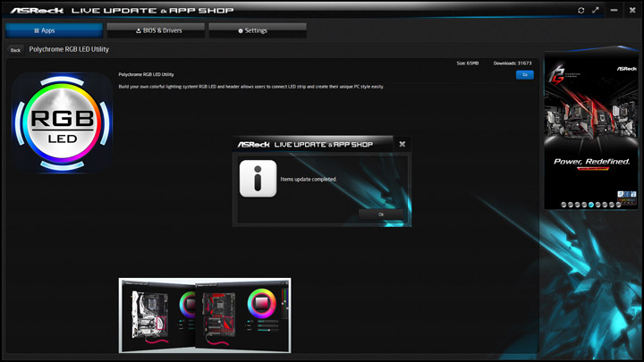Click the info icon in the dialog

click(258, 179)
